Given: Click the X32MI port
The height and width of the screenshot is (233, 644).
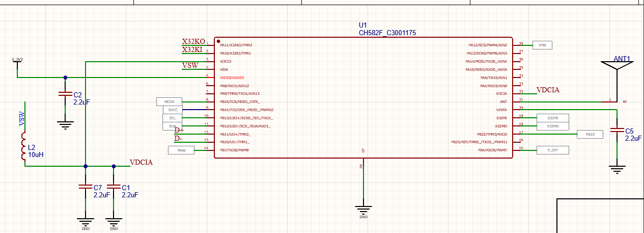Looking at the screenshot, I should tap(552, 118).
